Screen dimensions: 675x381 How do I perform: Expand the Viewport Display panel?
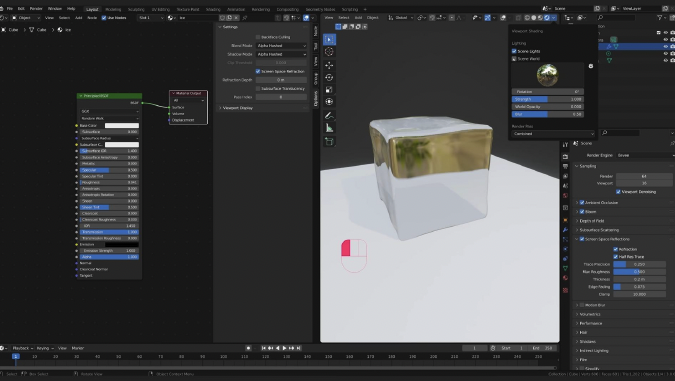pyautogui.click(x=237, y=108)
